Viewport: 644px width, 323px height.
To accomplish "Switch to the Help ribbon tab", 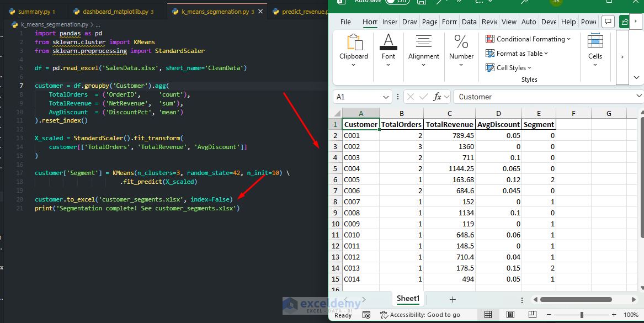I will coord(568,22).
